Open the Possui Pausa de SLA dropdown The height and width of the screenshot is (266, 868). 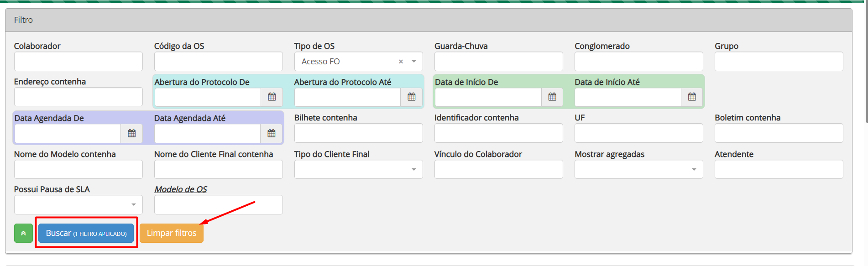tap(78, 205)
